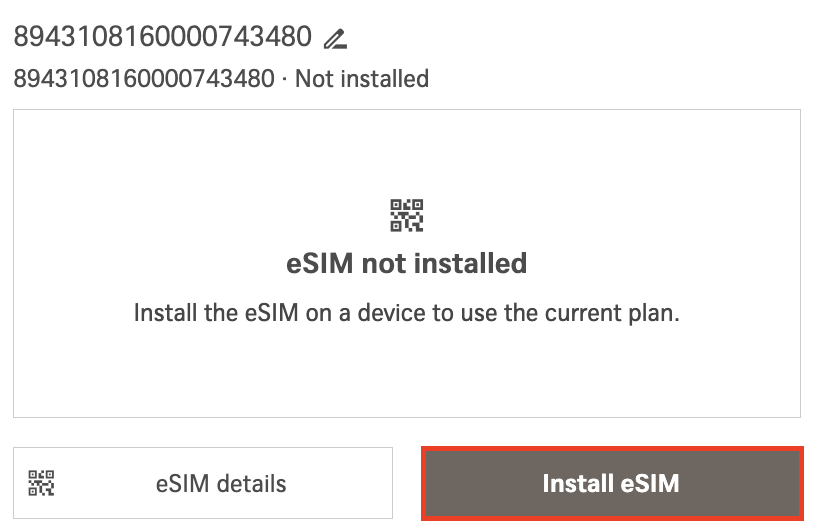Click the smaller ICCID number in subtitle
The width and height of the screenshot is (814, 532).
click(143, 78)
